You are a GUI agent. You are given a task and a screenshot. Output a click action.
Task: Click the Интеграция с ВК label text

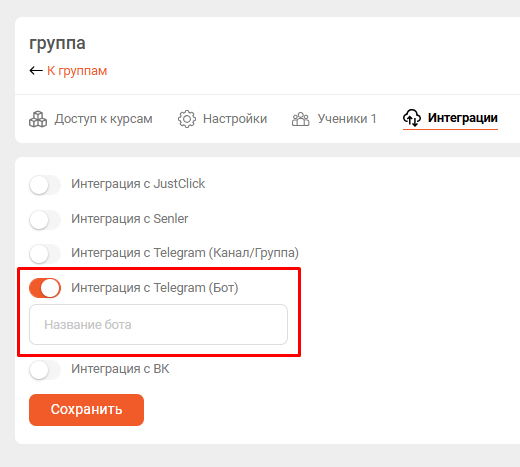(120, 369)
